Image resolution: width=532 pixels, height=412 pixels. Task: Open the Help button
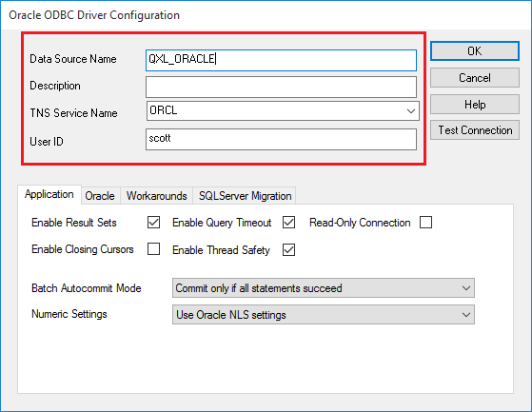point(475,104)
